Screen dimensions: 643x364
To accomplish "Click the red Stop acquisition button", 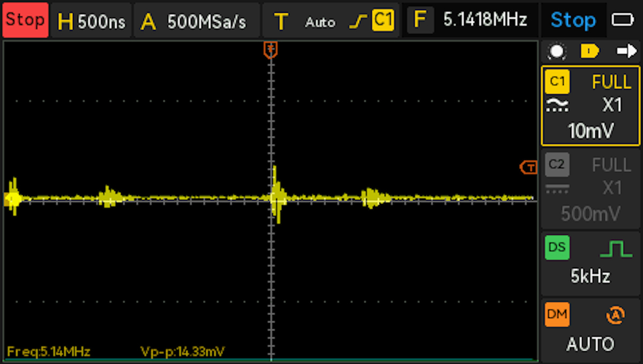I will 25,20.
